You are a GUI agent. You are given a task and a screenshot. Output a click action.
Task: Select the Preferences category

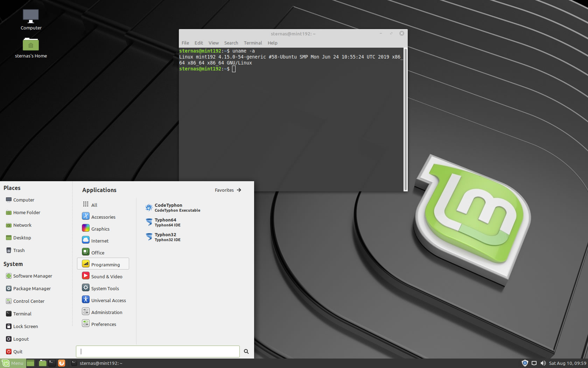click(103, 324)
